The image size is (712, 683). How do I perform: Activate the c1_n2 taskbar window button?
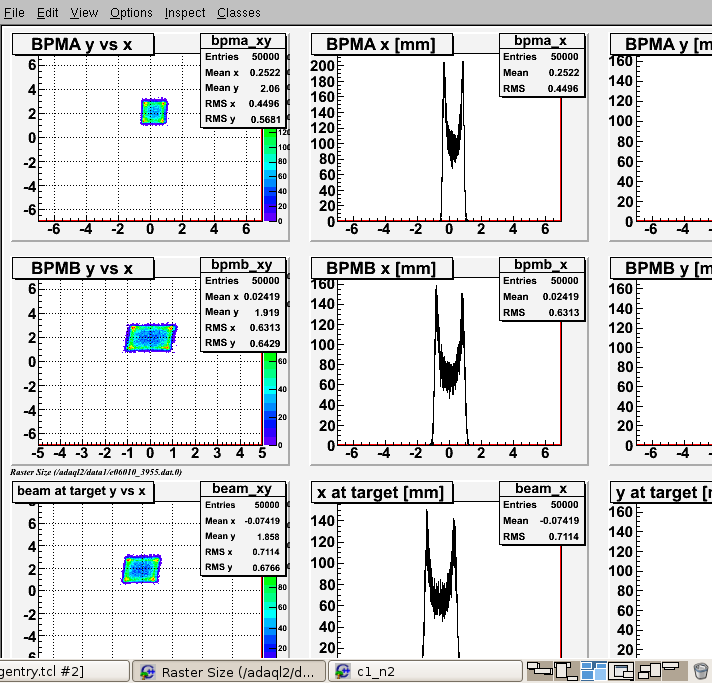coord(425,671)
